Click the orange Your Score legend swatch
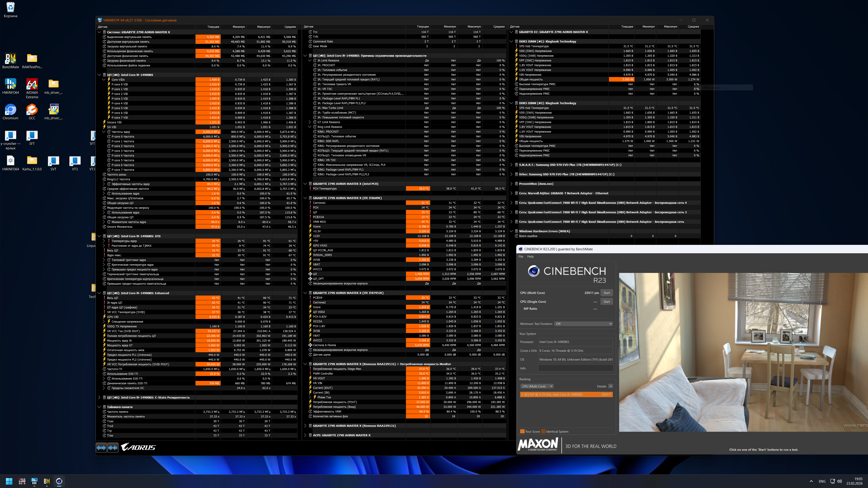 tap(522, 432)
